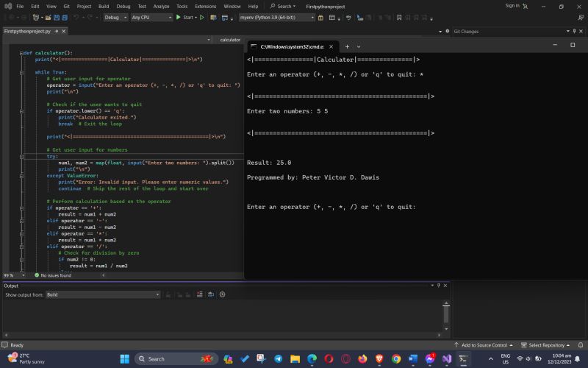Collapse the except ValueError block
588x368 pixels.
click(x=21, y=176)
